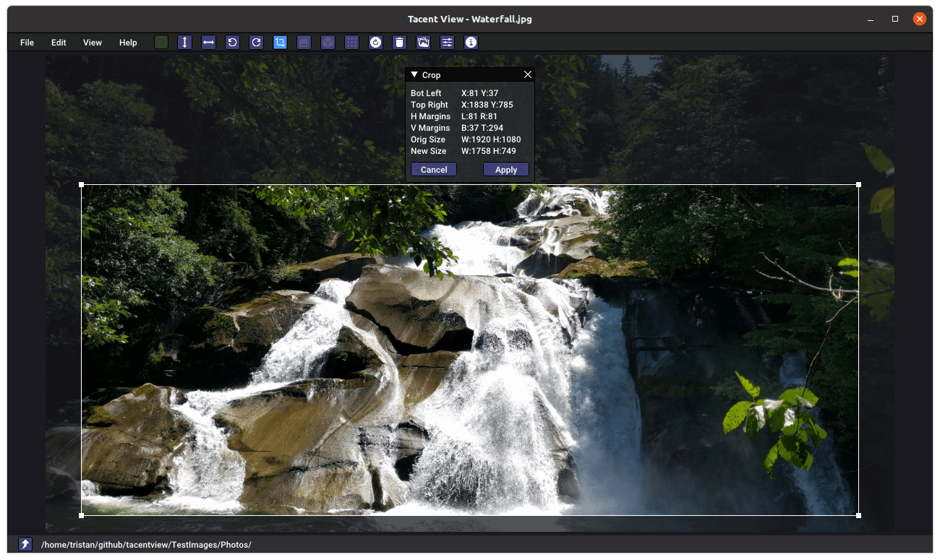Click the bottom-left crop handle
Screen dimensions: 940x560
pyautogui.click(x=81, y=515)
